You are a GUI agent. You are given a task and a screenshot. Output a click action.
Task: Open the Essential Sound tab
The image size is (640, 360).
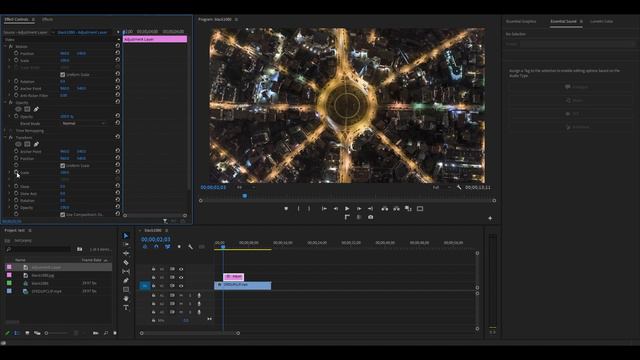(563, 21)
